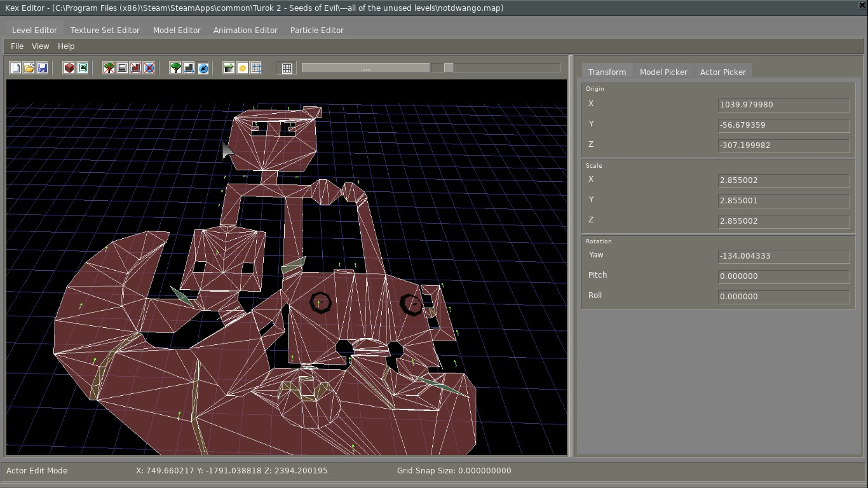Click the Origin Y input field
Screen dimensions: 868x488
pyautogui.click(x=783, y=125)
